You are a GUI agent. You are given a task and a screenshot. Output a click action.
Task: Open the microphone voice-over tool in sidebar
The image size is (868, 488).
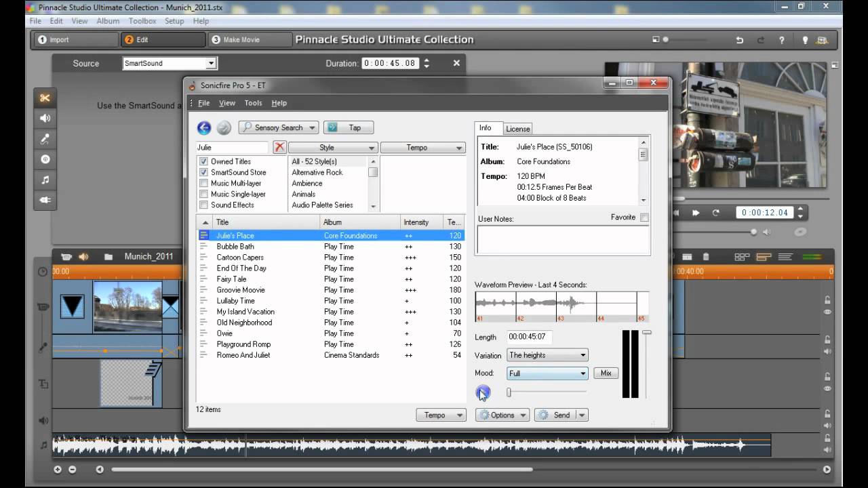(x=45, y=139)
